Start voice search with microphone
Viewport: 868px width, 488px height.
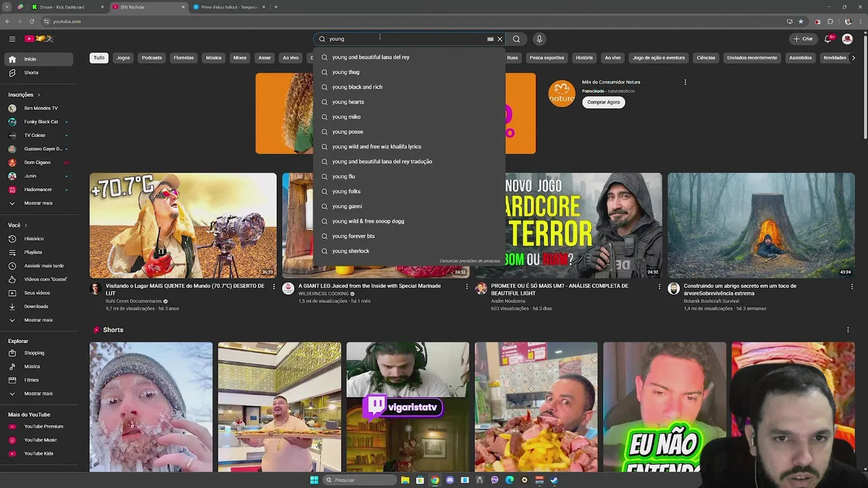tap(539, 39)
